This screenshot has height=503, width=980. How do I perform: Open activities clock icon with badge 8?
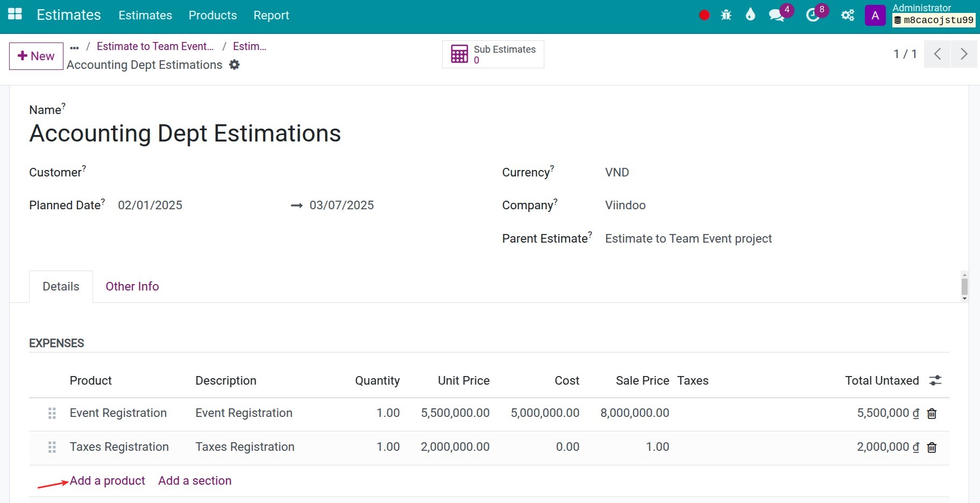(813, 15)
